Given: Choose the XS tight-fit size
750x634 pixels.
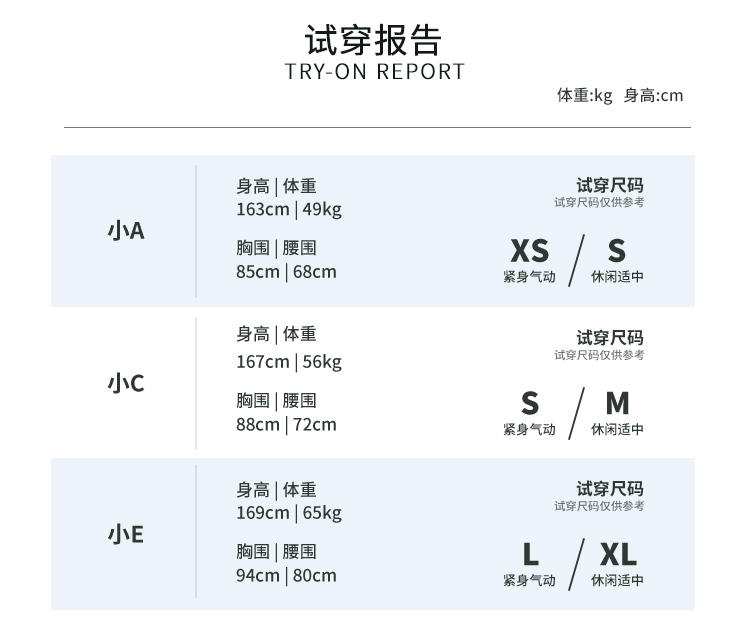Looking at the screenshot, I should click(x=529, y=251).
